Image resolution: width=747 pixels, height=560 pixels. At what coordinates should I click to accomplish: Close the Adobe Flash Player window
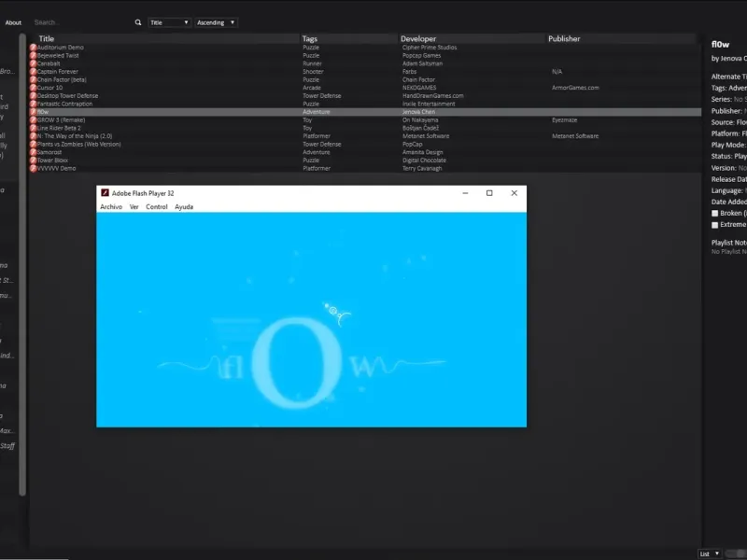tap(514, 193)
